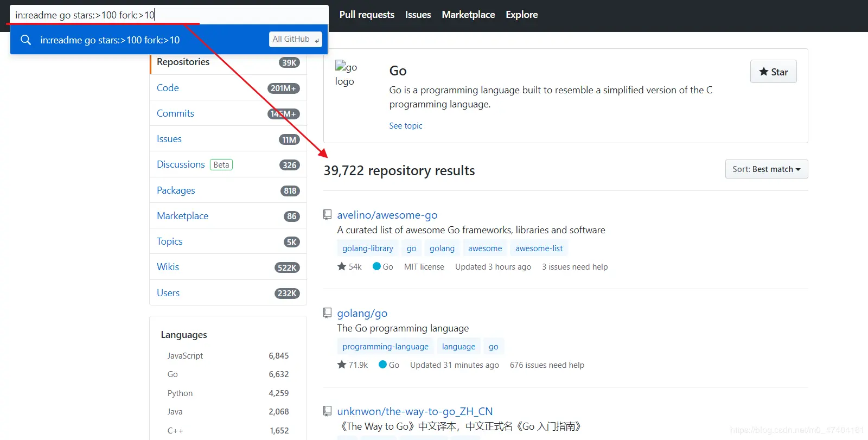Open Marketplace in top navigation

coord(468,15)
